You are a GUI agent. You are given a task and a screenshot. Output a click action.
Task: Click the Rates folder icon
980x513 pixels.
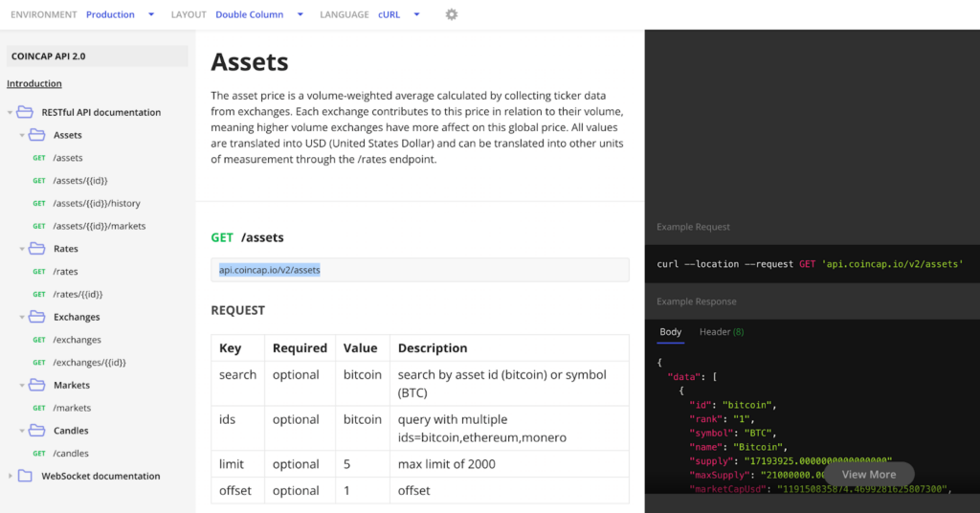pos(37,249)
